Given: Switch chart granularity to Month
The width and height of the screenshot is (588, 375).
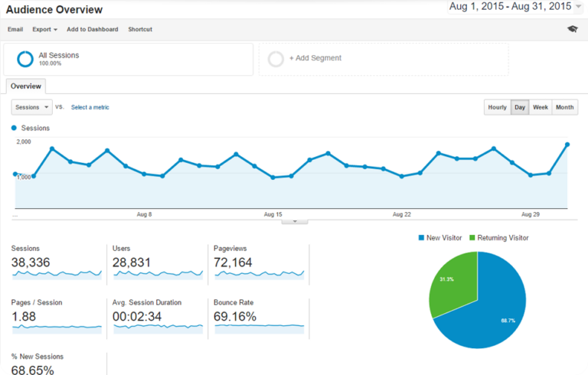Looking at the screenshot, I should pos(565,107).
